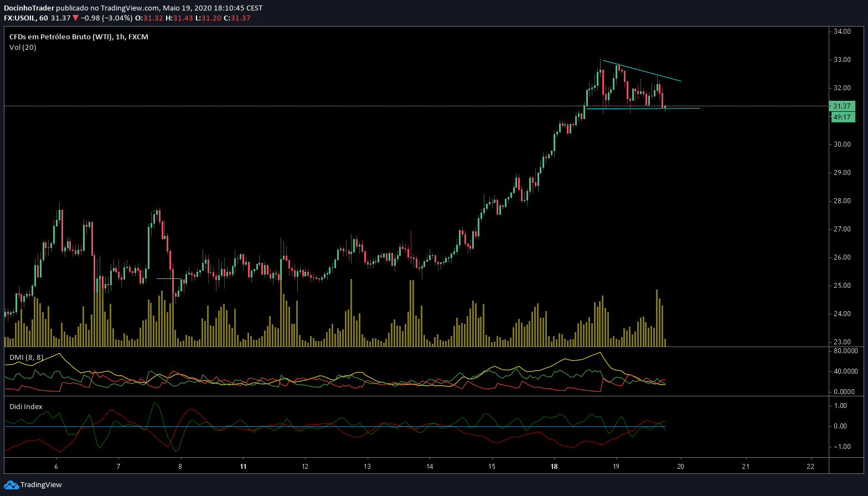Click the bold 18 date on time axis
This screenshot has height=496, width=868.
pyautogui.click(x=554, y=467)
